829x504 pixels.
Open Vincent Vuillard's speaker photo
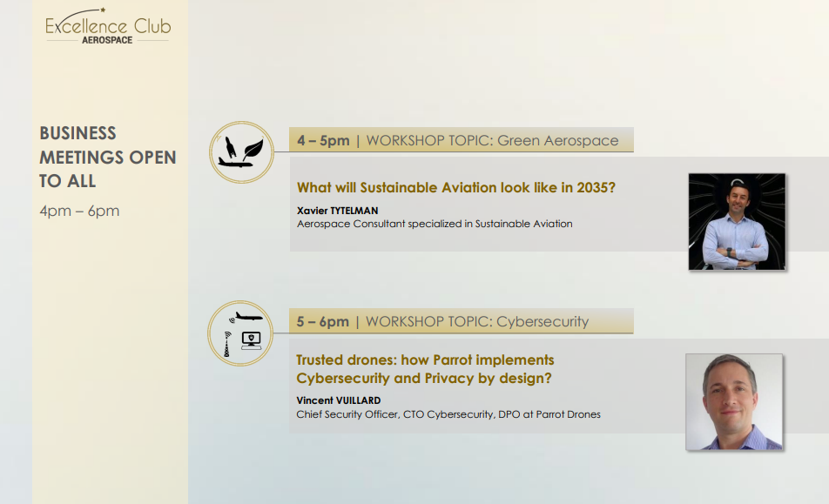[x=734, y=401]
